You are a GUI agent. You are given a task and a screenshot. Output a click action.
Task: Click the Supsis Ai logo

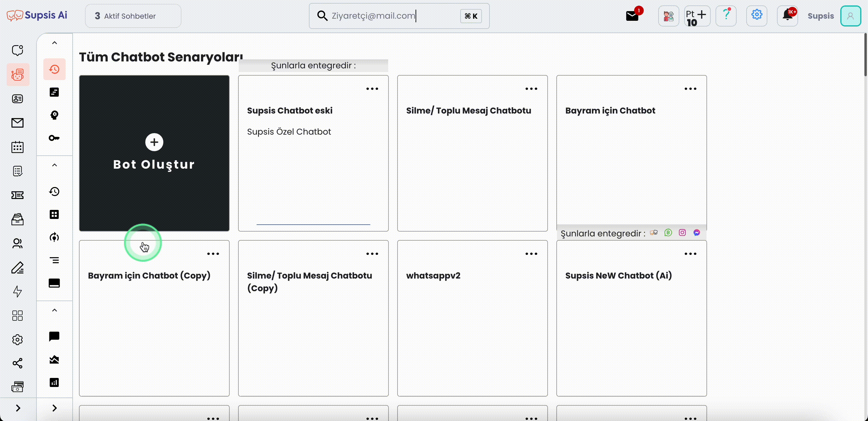pos(37,15)
